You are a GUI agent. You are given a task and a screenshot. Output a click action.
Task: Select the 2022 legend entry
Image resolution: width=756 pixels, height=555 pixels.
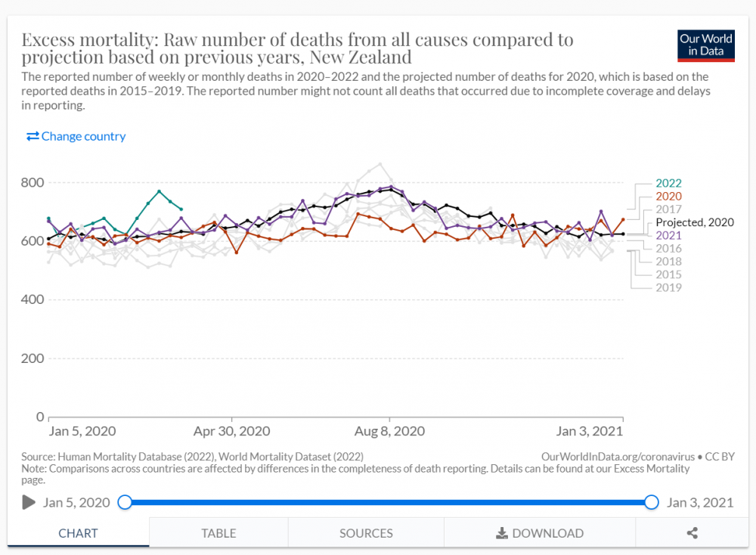tap(668, 183)
